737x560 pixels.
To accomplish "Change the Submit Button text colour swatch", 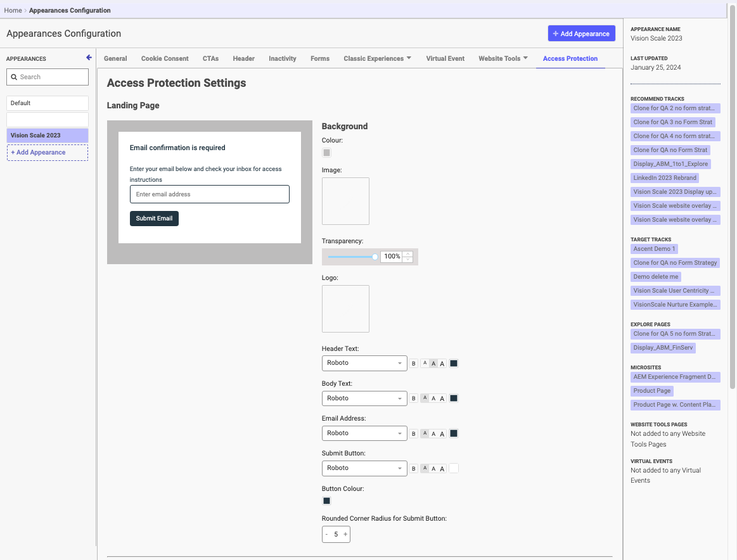I will (454, 468).
